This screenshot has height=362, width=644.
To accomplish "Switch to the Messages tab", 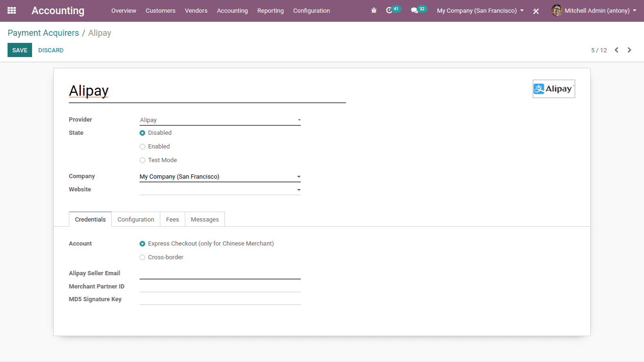I will coord(205,219).
